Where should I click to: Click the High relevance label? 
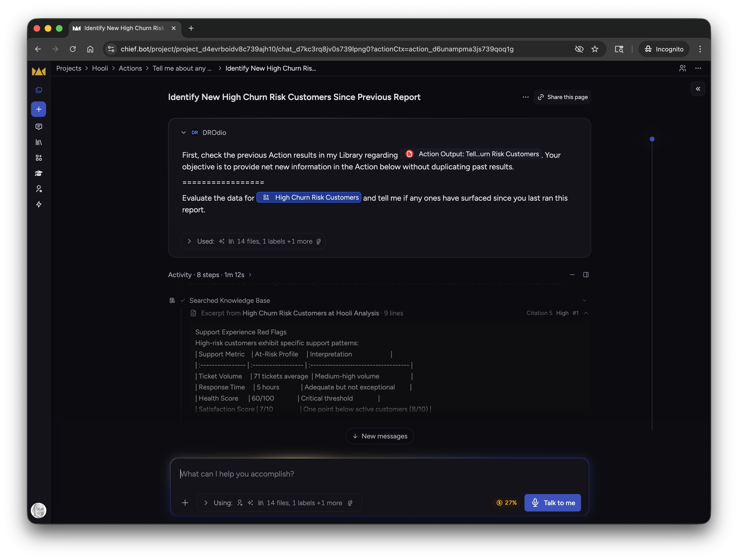562,313
